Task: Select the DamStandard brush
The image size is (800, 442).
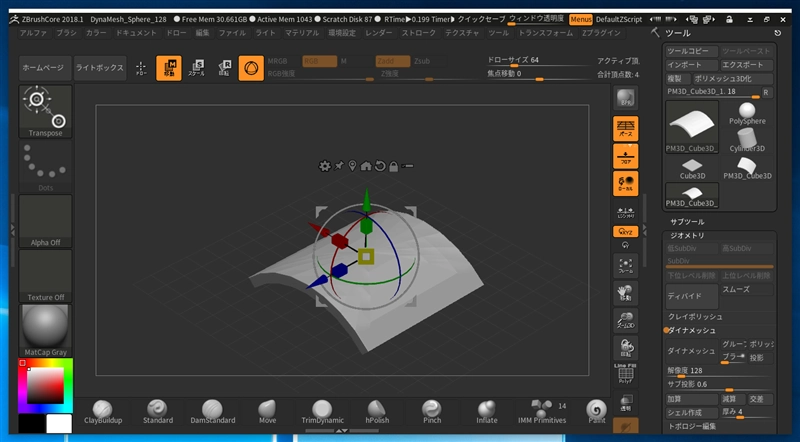Action: coord(213,412)
